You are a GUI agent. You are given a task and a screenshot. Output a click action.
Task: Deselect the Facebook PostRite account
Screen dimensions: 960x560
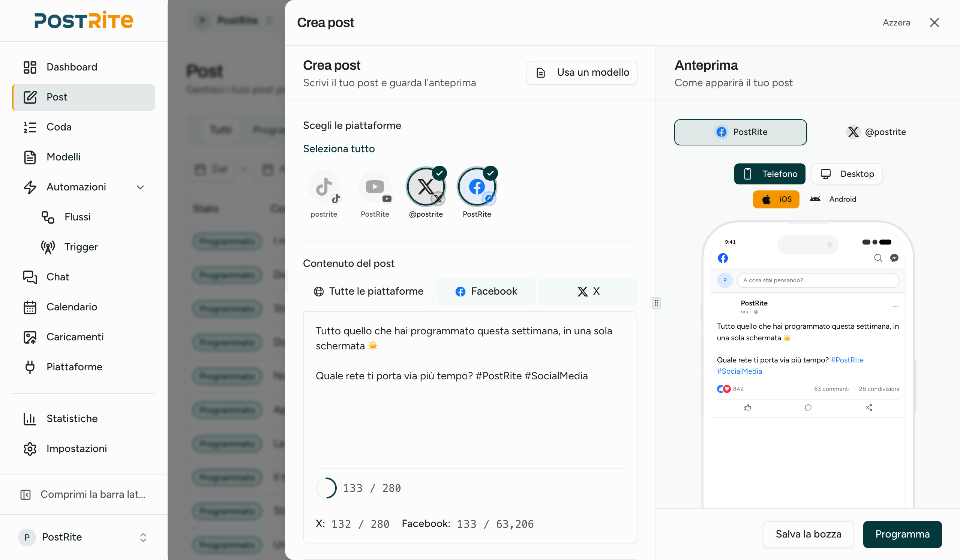(477, 187)
